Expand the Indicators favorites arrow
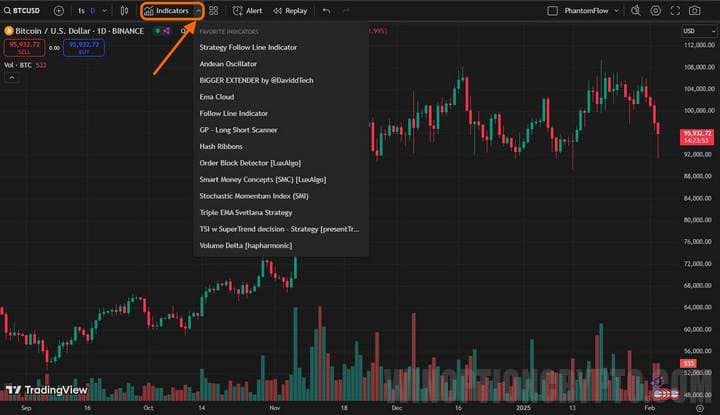The width and height of the screenshot is (720, 415). coord(198,10)
